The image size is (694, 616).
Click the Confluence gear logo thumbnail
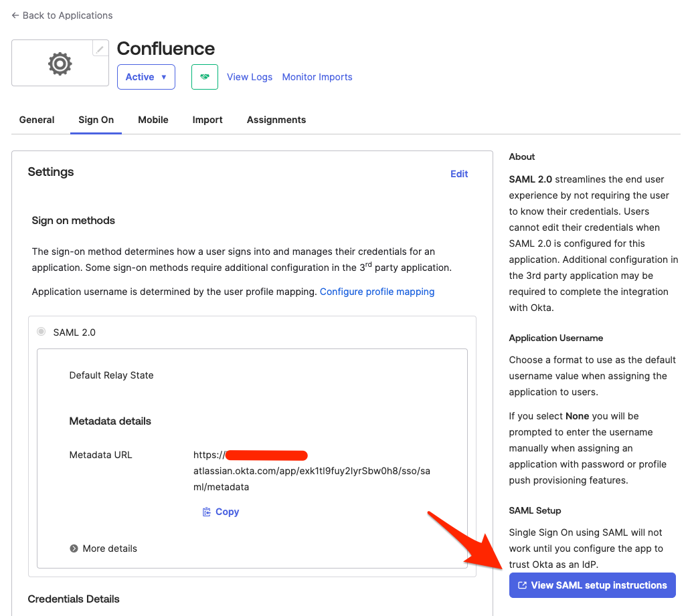point(60,64)
